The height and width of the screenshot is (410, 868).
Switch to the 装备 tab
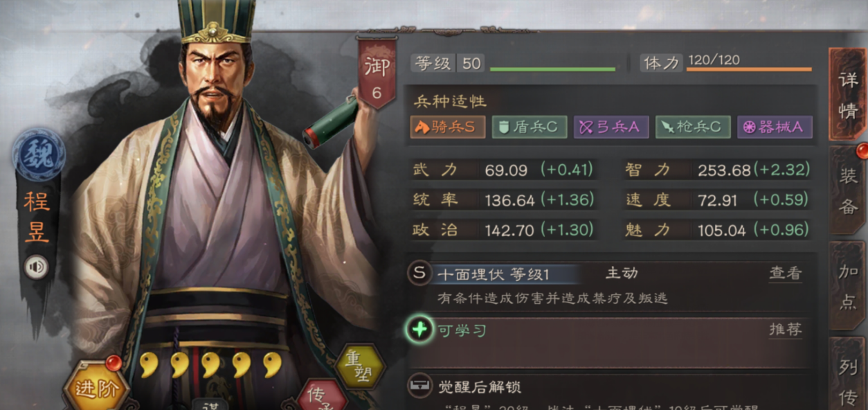coord(847,190)
